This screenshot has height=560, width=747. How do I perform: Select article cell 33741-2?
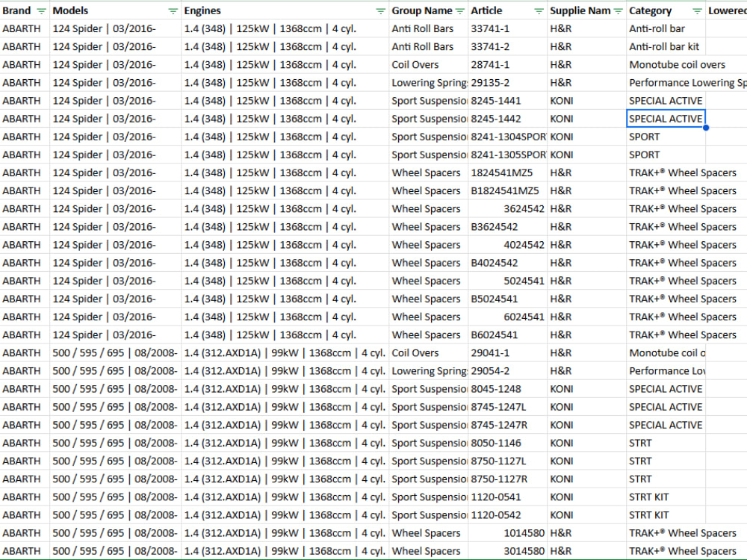coord(507,46)
